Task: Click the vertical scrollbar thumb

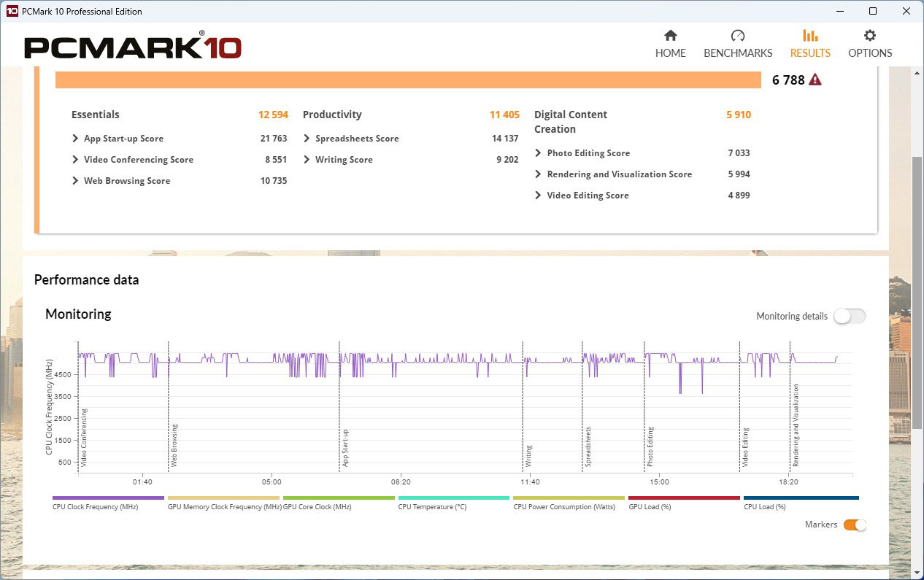Action: (917, 292)
